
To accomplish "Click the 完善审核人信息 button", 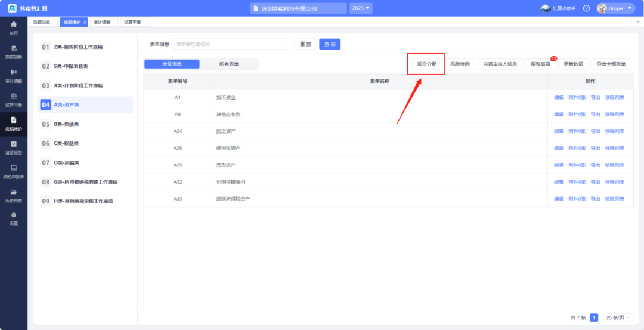I will point(500,64).
